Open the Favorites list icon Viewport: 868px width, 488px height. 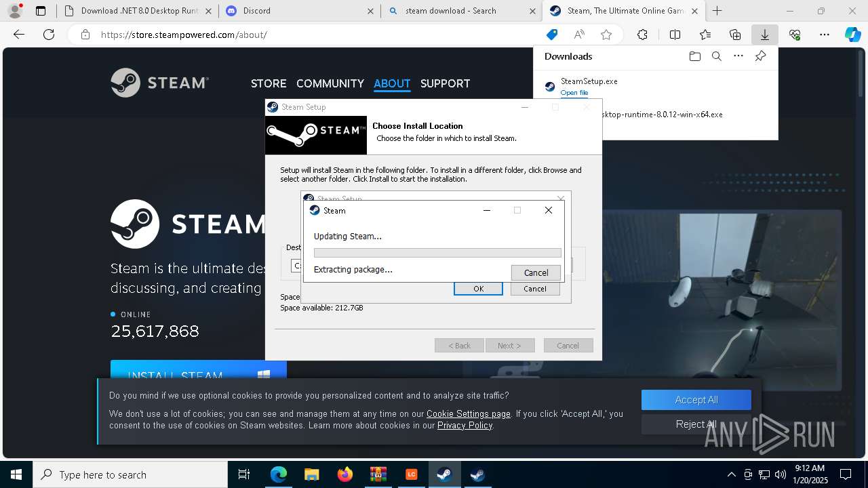click(705, 35)
